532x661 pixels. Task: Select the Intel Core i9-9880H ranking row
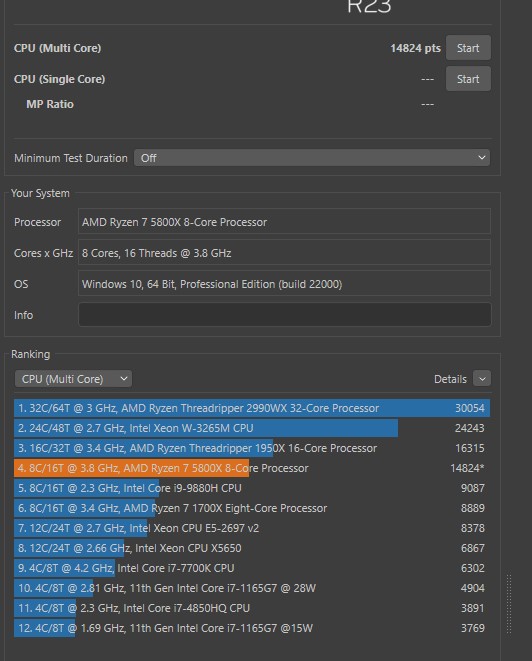pos(252,488)
